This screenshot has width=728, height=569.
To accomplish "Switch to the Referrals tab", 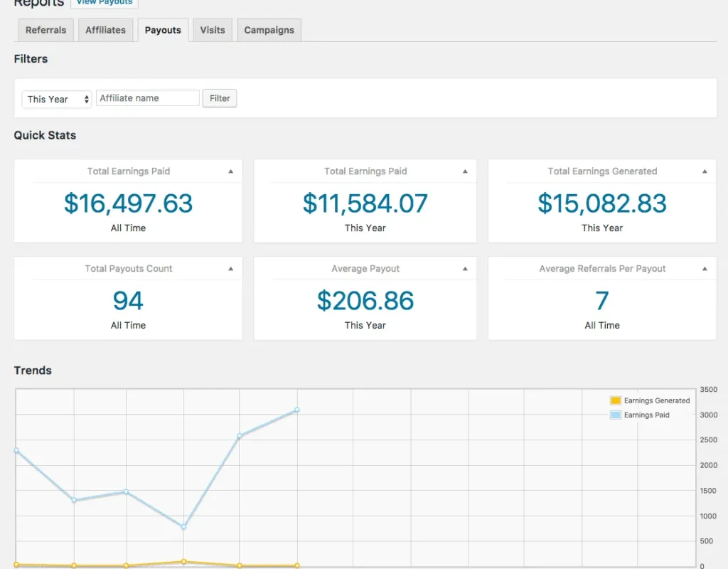I will pyautogui.click(x=45, y=30).
